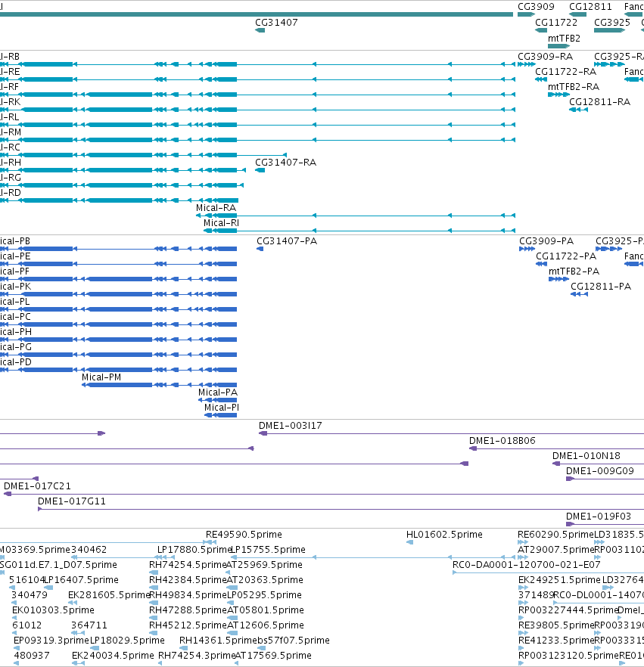
Task: Open protein label CG11722-PA
Action: (x=566, y=256)
